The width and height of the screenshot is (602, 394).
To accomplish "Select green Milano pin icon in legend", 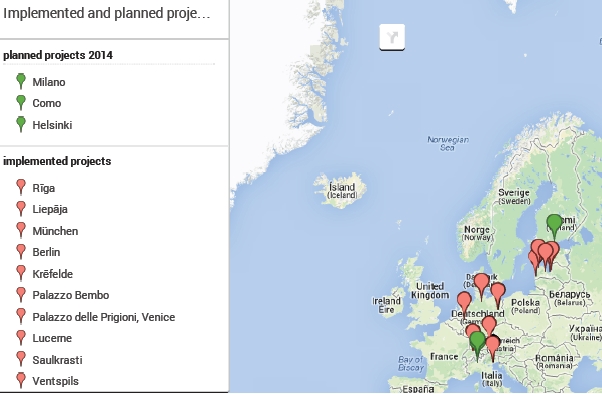I will [x=21, y=81].
